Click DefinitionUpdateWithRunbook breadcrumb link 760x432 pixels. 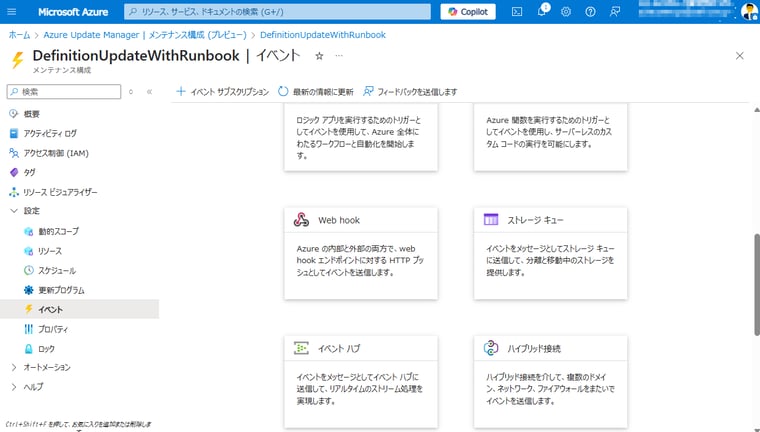coord(323,35)
